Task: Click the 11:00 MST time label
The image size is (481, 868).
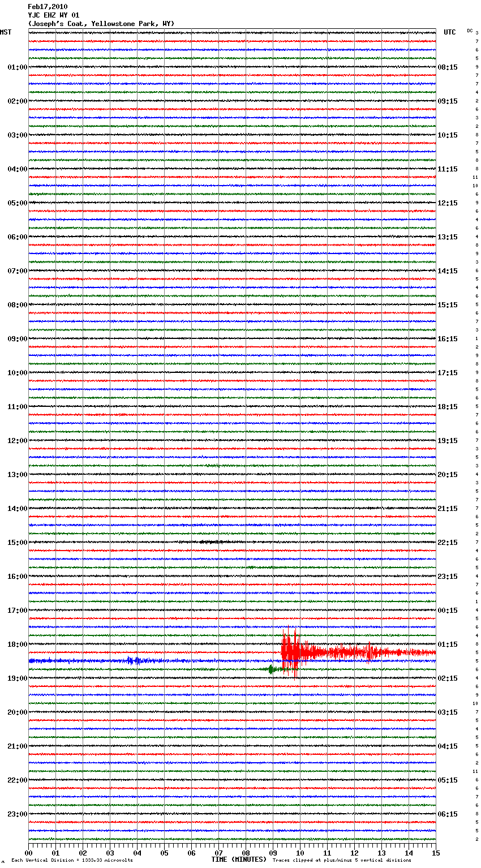Action: pyautogui.click(x=17, y=407)
